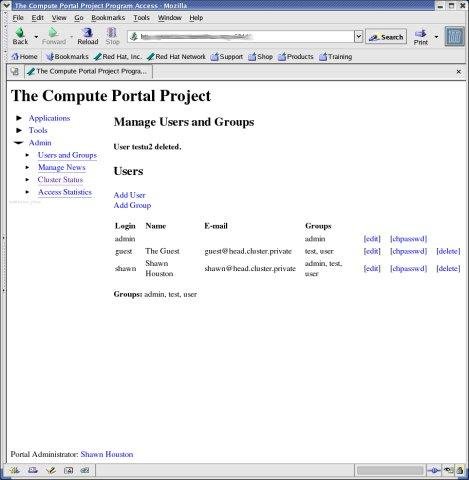Open the Home bookmark
Screen dimensions: 469x480
tap(24, 57)
